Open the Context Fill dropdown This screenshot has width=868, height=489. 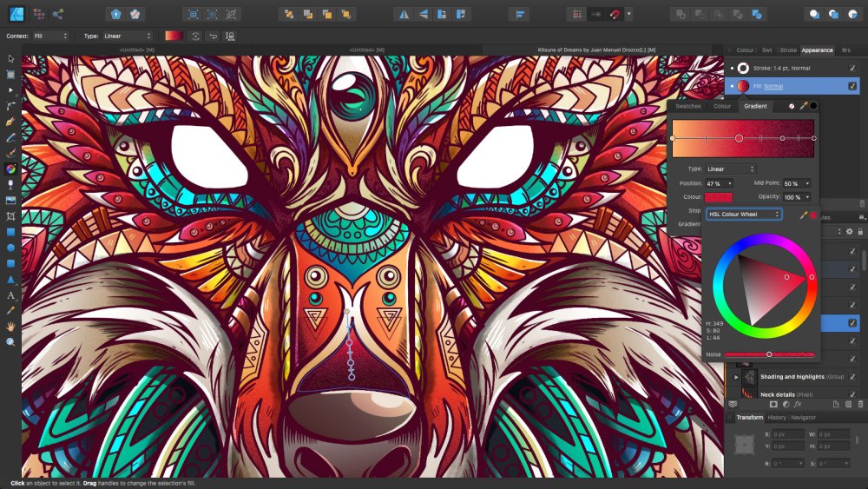coord(49,36)
